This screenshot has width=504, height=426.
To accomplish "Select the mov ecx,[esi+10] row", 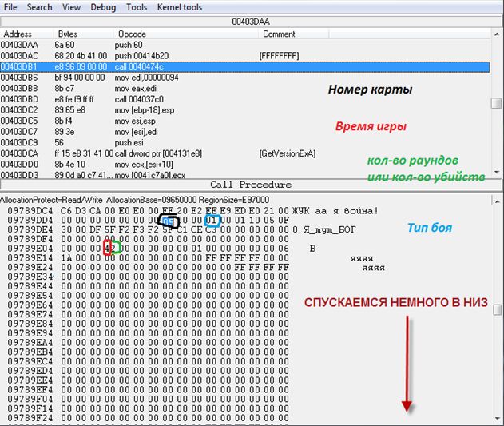I will coord(245,165).
